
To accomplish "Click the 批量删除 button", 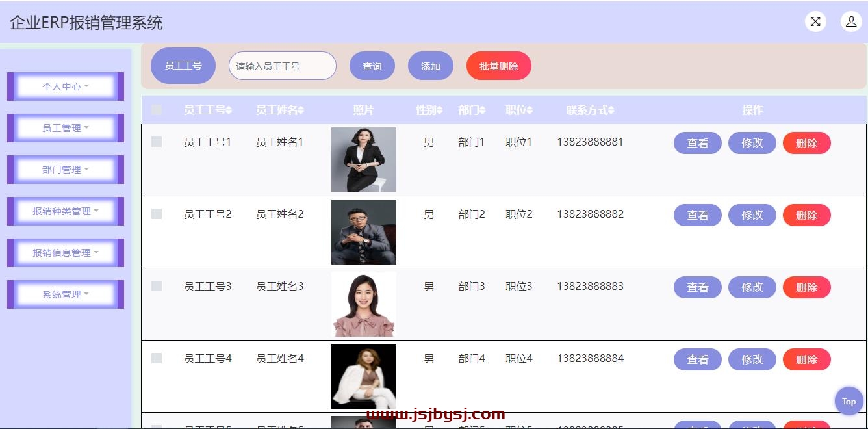I will click(499, 66).
